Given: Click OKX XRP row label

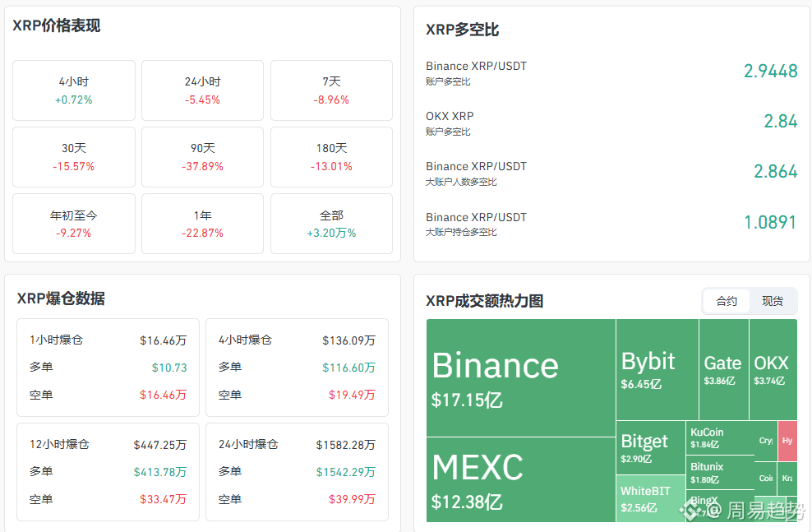Looking at the screenshot, I should (450, 116).
